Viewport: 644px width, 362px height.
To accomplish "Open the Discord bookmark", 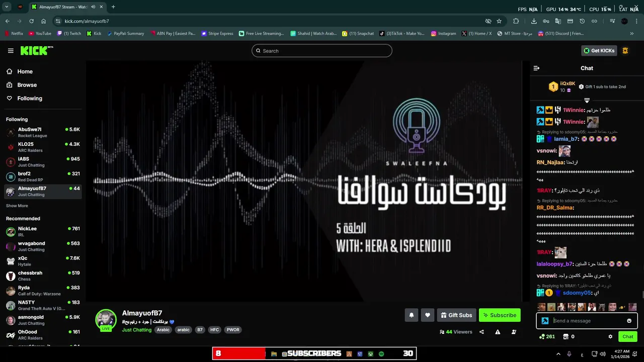I will click(561, 34).
